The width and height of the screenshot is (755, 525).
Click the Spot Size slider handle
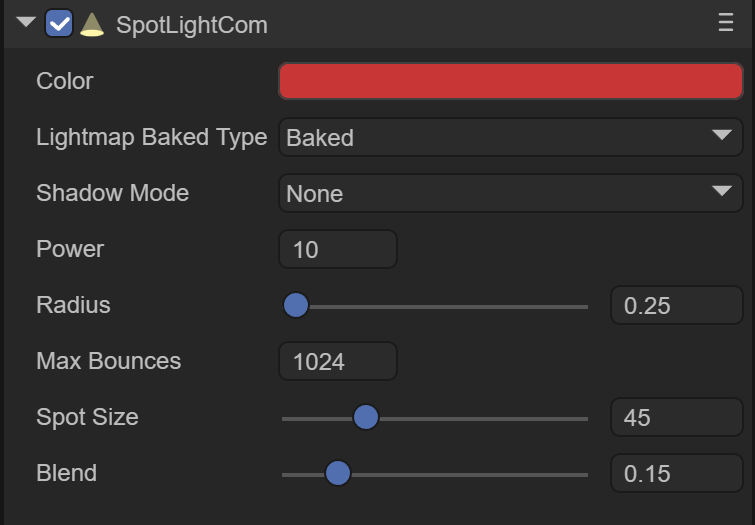[366, 417]
